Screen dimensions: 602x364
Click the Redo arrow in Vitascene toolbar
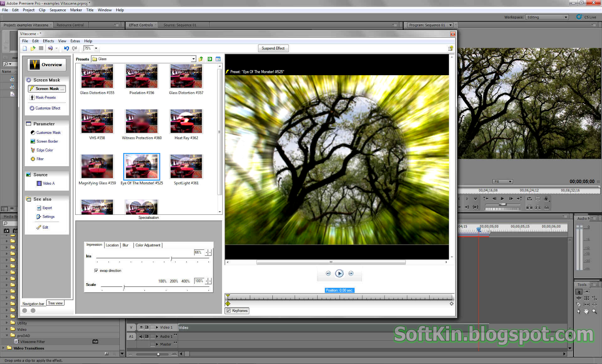[74, 48]
